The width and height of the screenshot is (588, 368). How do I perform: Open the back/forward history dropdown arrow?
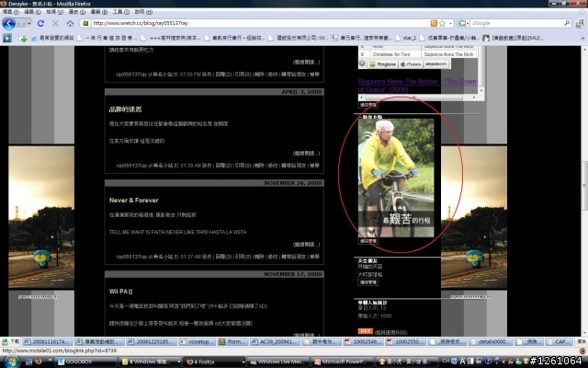(x=29, y=24)
